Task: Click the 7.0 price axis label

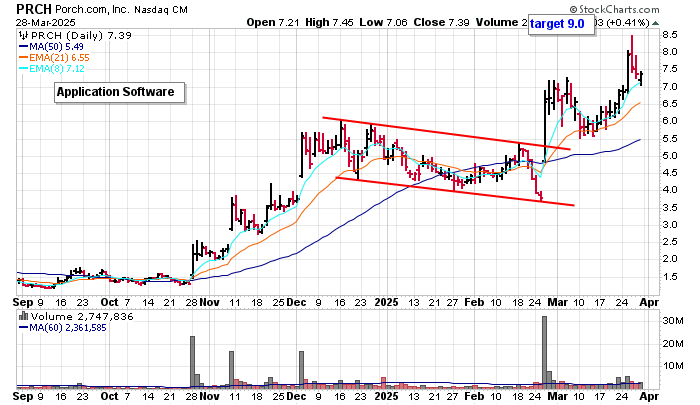Action: (670, 87)
